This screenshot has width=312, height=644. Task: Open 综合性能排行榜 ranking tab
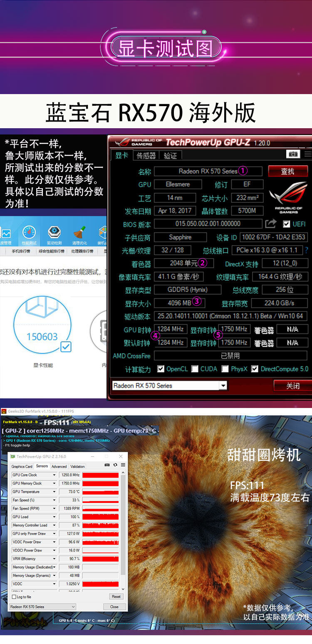(51, 251)
